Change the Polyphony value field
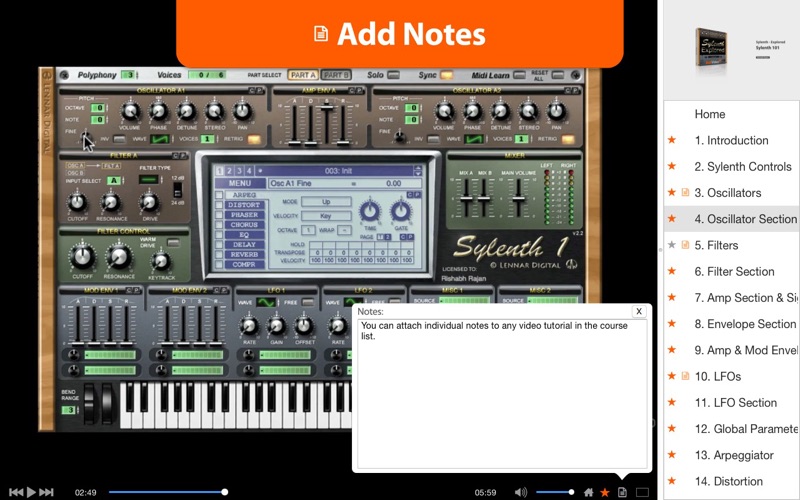 [130, 75]
